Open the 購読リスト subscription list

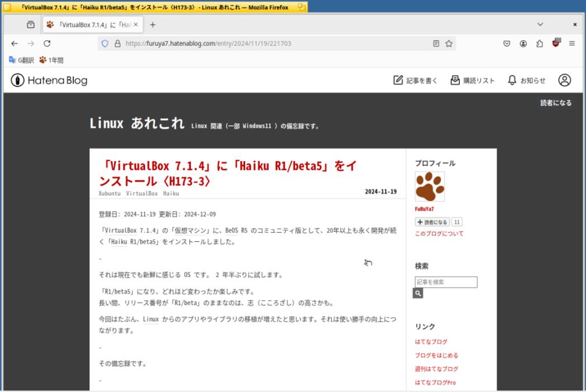click(x=473, y=80)
